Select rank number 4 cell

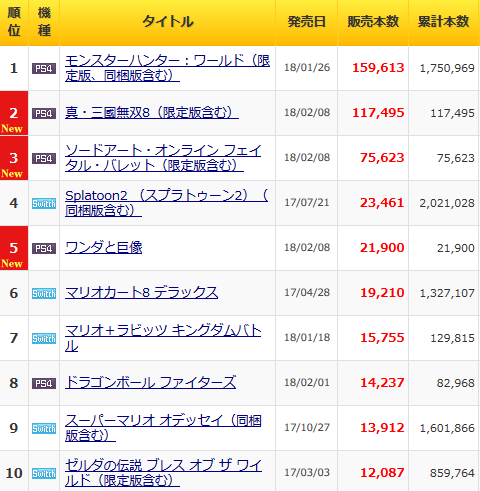pos(14,203)
